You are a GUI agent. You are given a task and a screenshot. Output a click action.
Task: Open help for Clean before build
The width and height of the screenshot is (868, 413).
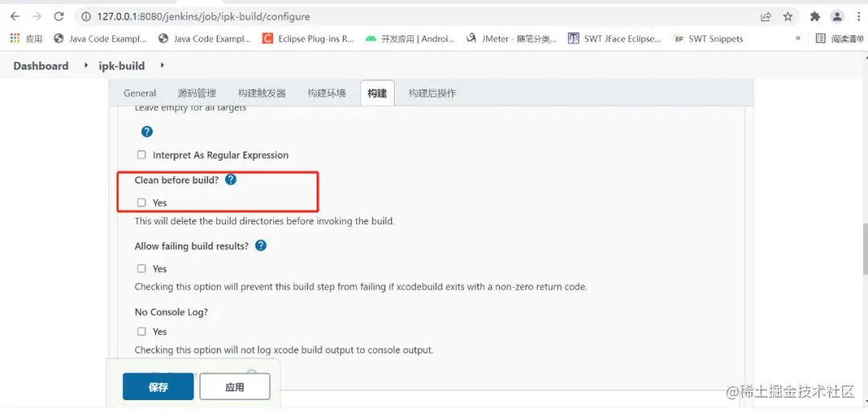(x=231, y=179)
